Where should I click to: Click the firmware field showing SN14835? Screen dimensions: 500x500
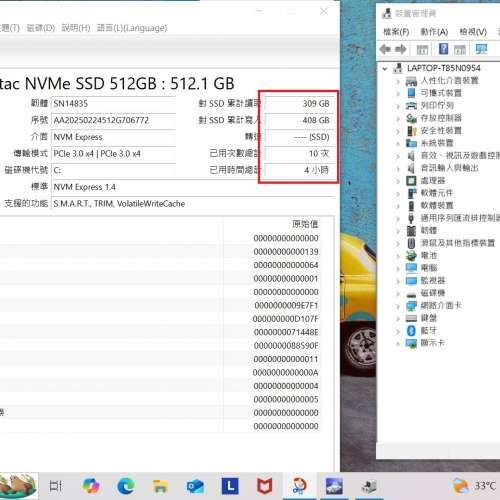(114, 104)
